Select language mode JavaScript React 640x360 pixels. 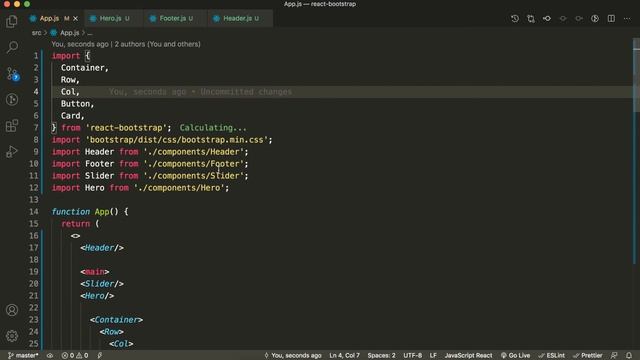pyautogui.click(x=468, y=356)
